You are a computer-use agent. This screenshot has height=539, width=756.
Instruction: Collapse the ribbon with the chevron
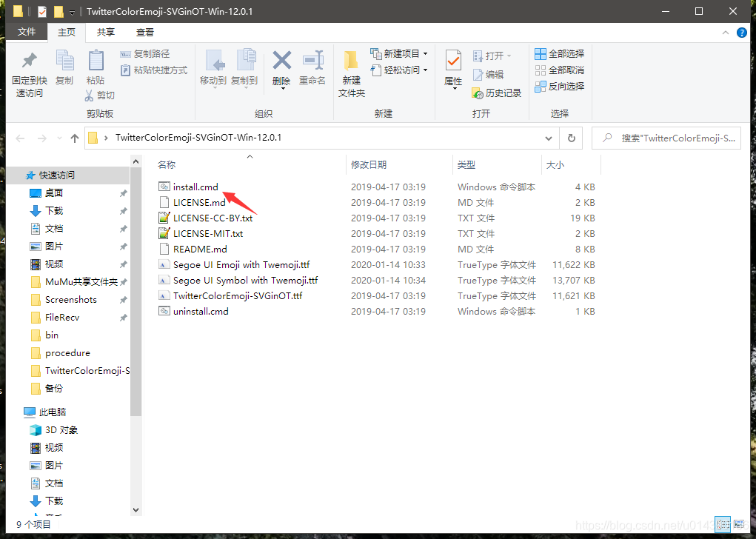(x=726, y=33)
